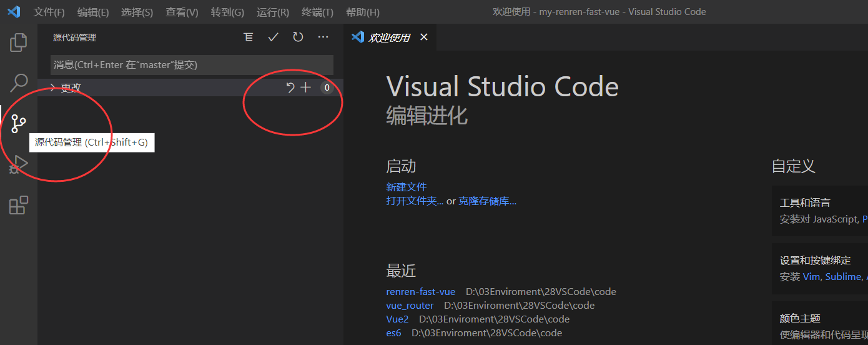Click the 颜色主题 card
868x345 pixels.
click(x=820, y=323)
